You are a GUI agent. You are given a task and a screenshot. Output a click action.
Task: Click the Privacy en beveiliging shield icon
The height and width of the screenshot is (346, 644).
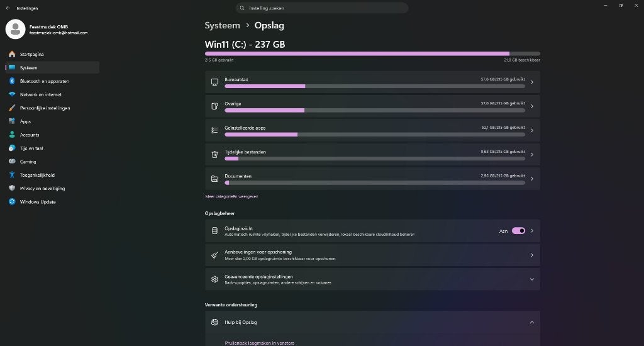[12, 188]
